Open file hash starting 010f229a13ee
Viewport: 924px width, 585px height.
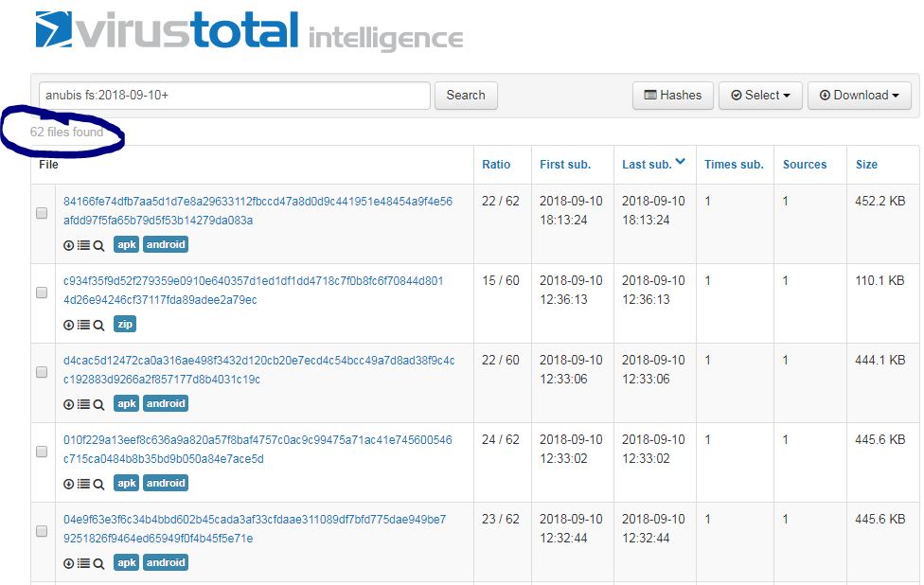(x=258, y=449)
